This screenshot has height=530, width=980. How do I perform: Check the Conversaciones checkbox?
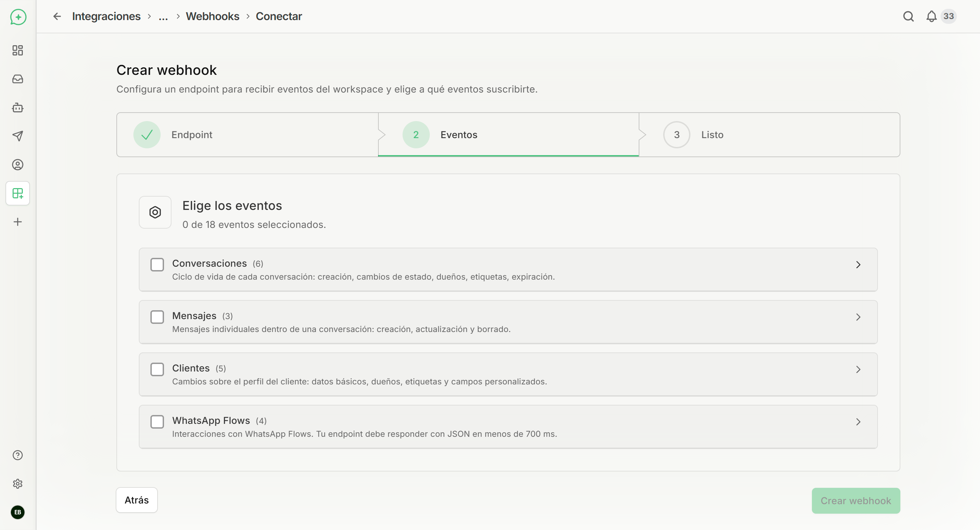click(157, 265)
